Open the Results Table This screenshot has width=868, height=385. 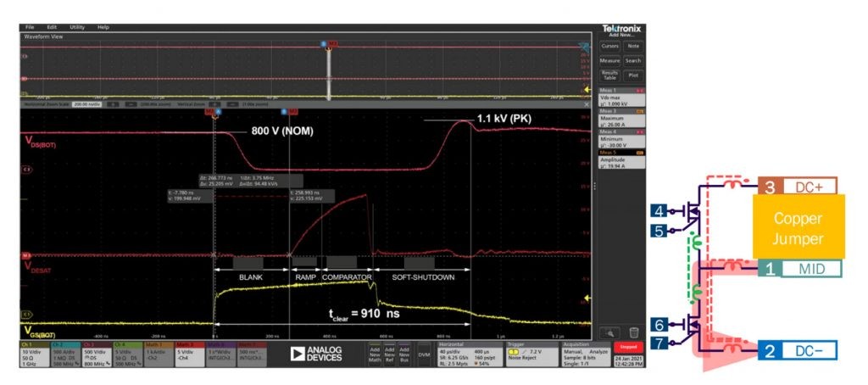click(x=610, y=75)
